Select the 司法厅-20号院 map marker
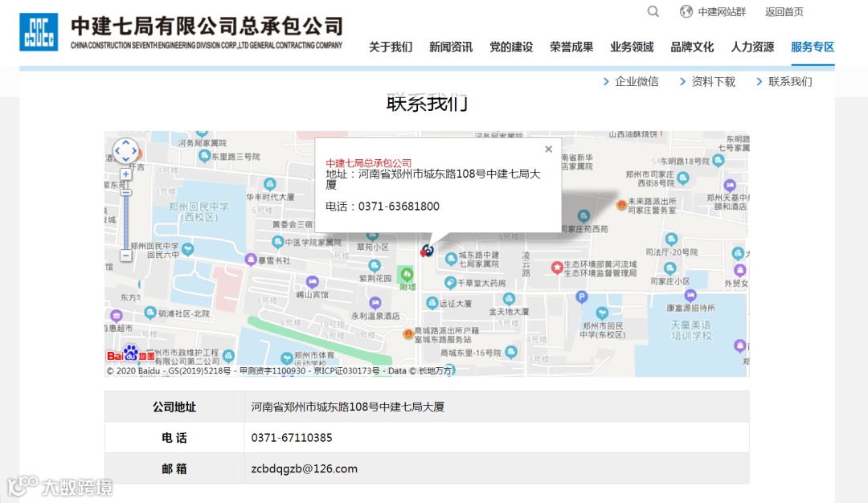Viewport: 868px width, 503px height. pos(671,239)
